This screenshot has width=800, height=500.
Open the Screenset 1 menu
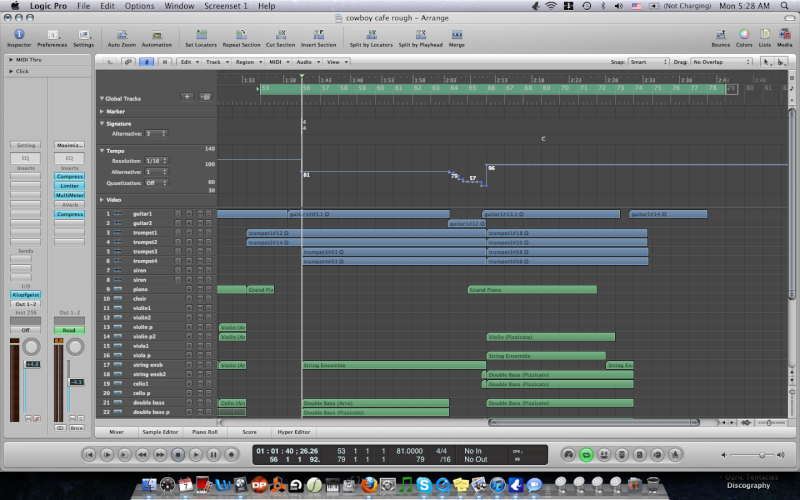(x=226, y=6)
